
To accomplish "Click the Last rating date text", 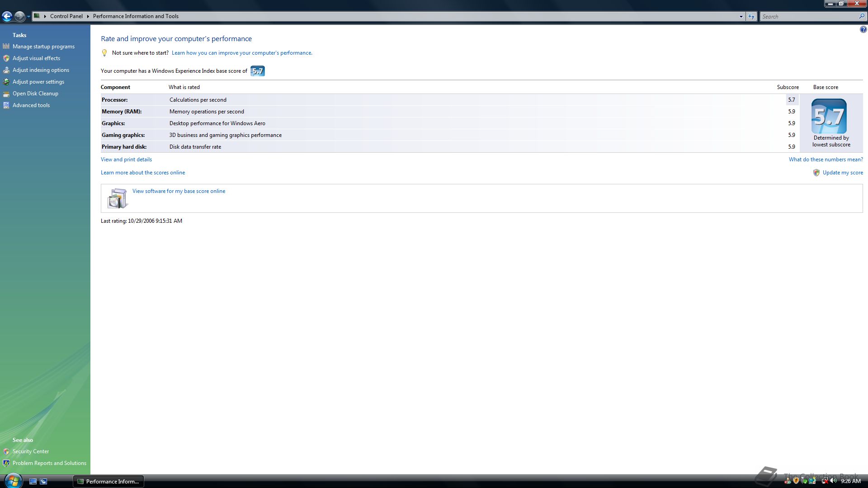I will [x=142, y=221].
